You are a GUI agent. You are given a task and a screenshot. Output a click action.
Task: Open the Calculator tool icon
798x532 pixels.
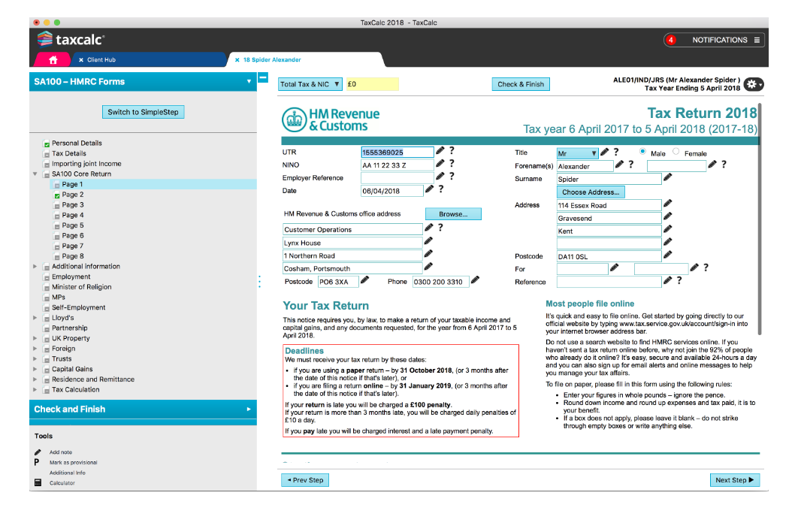[x=38, y=482]
